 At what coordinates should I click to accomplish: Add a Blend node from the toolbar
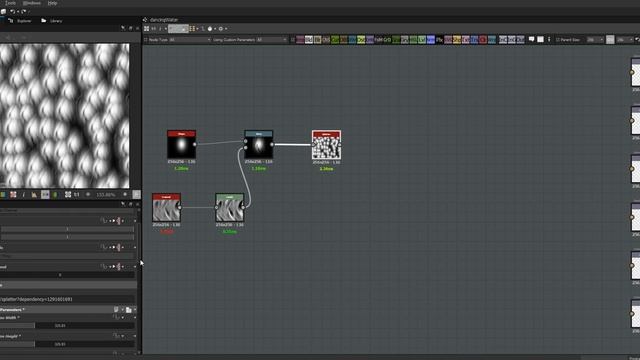309,40
